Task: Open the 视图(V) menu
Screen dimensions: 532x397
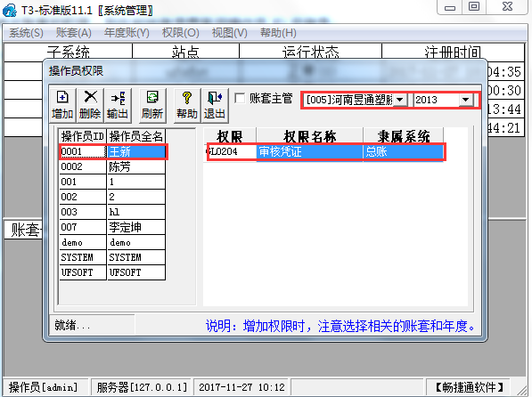Action: click(229, 33)
